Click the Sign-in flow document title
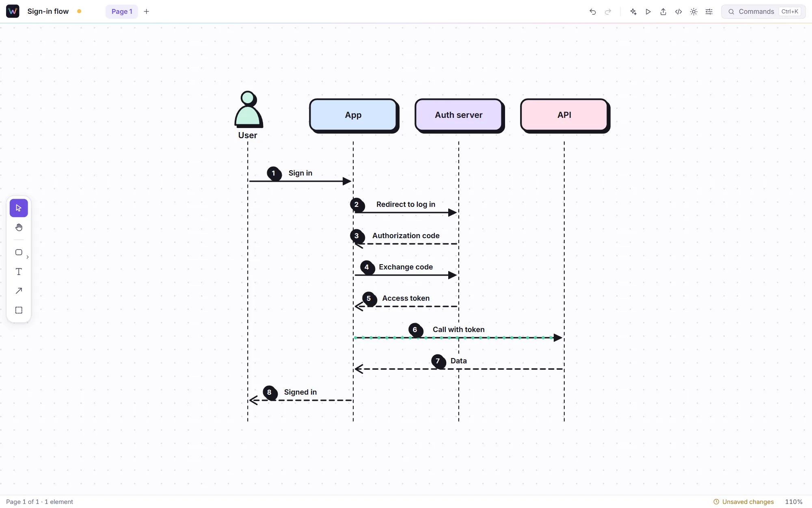 click(48, 11)
